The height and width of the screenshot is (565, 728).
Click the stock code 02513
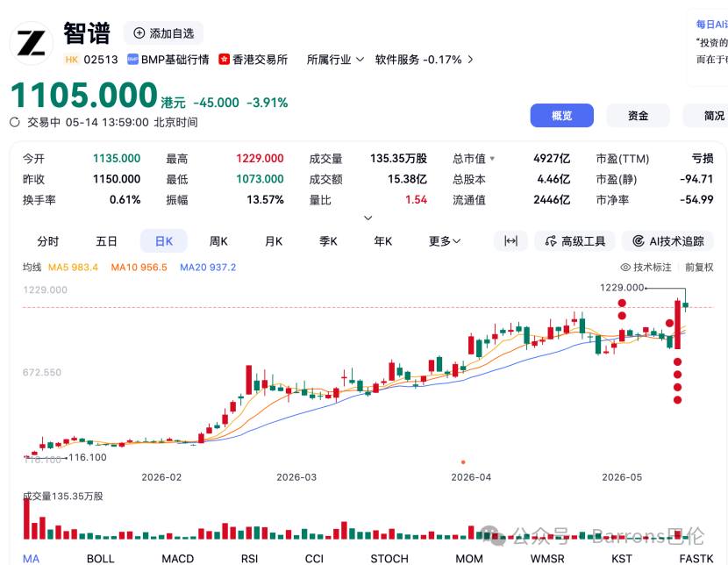coord(101,60)
